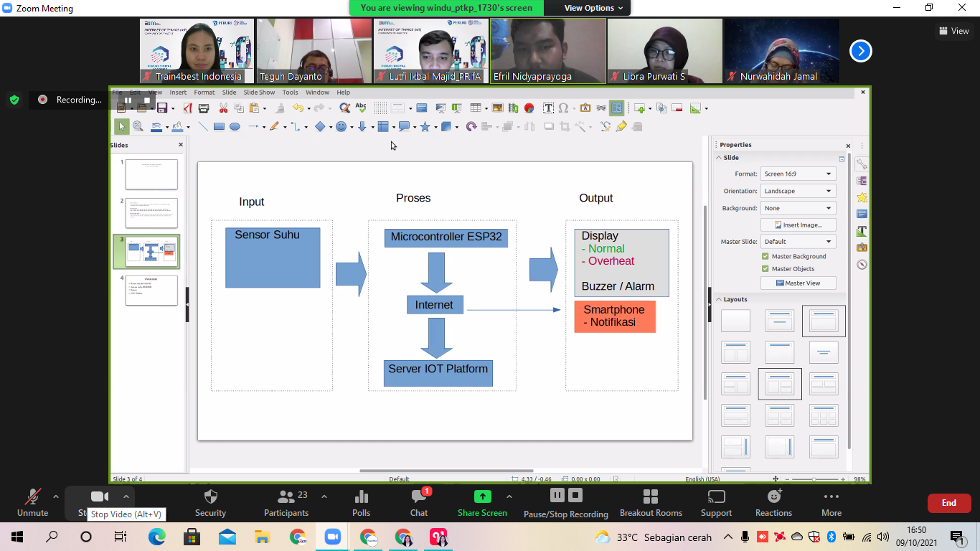Open the Slide Show menu
The width and height of the screenshot is (980, 551).
[259, 93]
